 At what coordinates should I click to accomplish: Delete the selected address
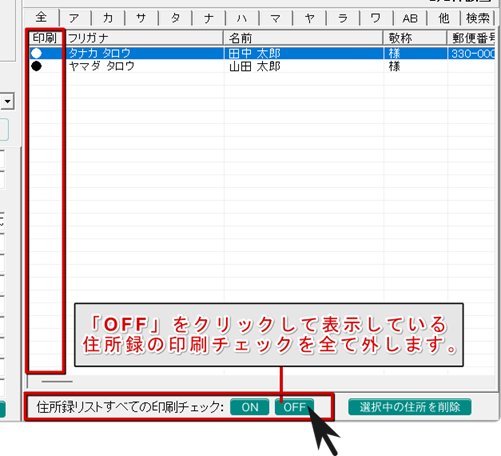(410, 407)
